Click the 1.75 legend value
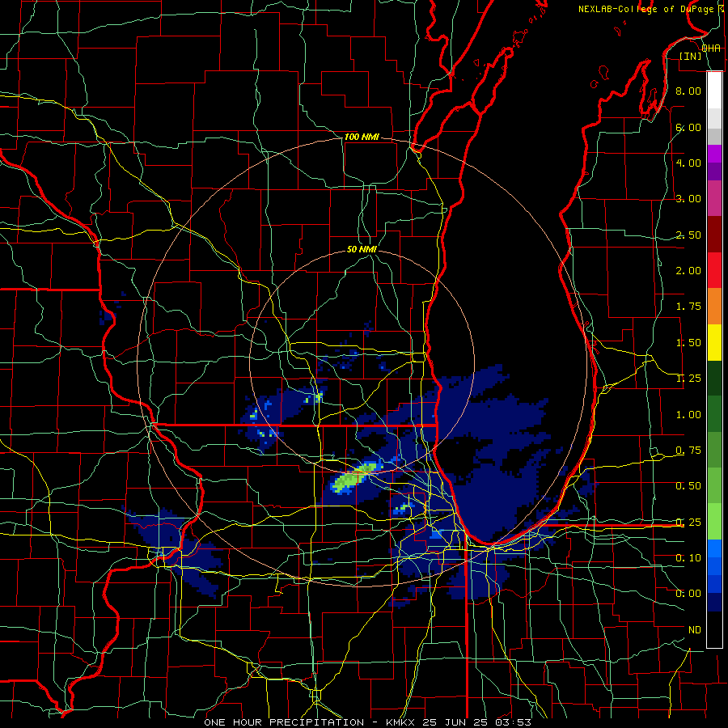The image size is (728, 728). click(x=688, y=307)
